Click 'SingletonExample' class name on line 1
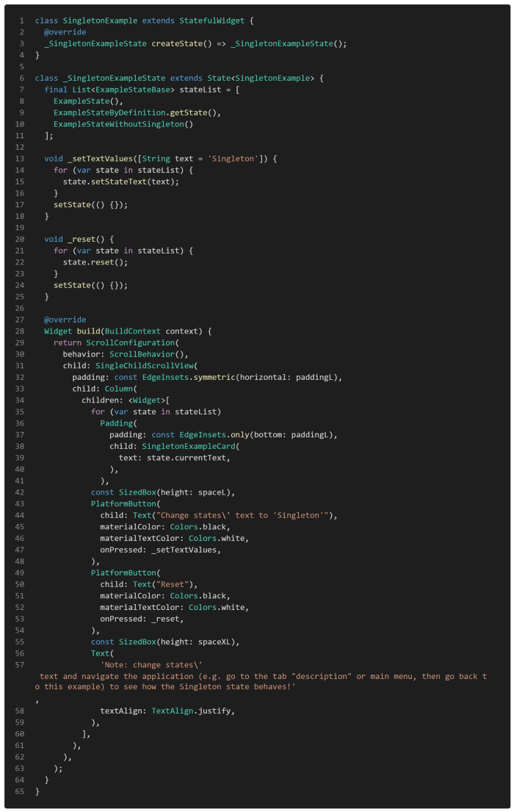 point(100,21)
